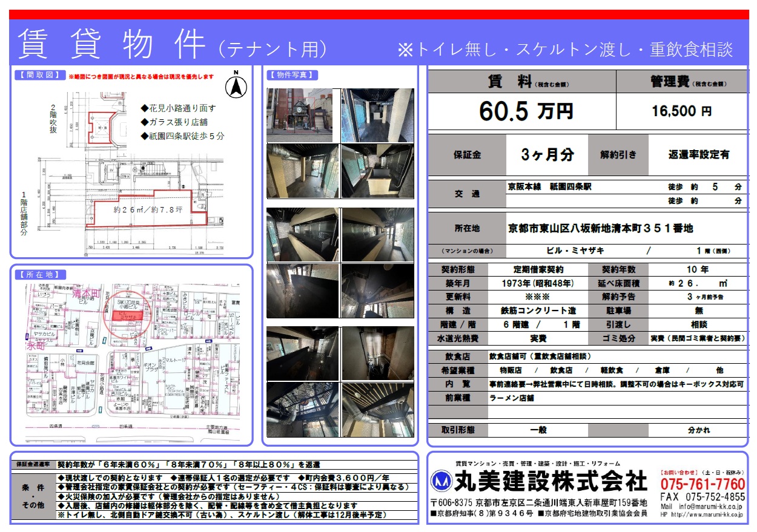The image size is (757, 532).
Task: Click the red phone number 075-761-7760
Action: [702, 485]
